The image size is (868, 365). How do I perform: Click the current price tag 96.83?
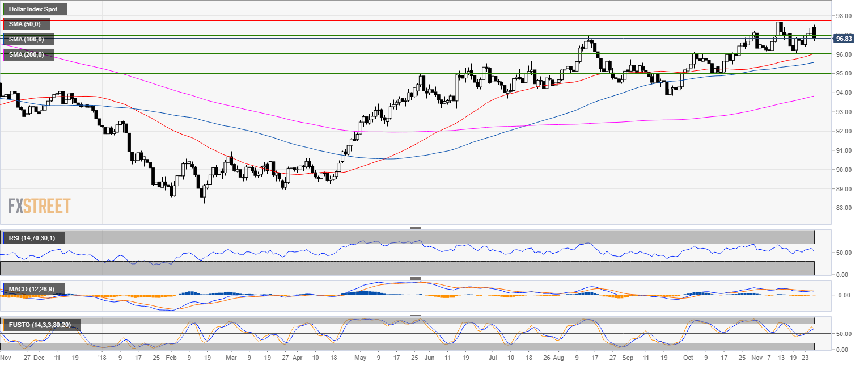(x=843, y=39)
